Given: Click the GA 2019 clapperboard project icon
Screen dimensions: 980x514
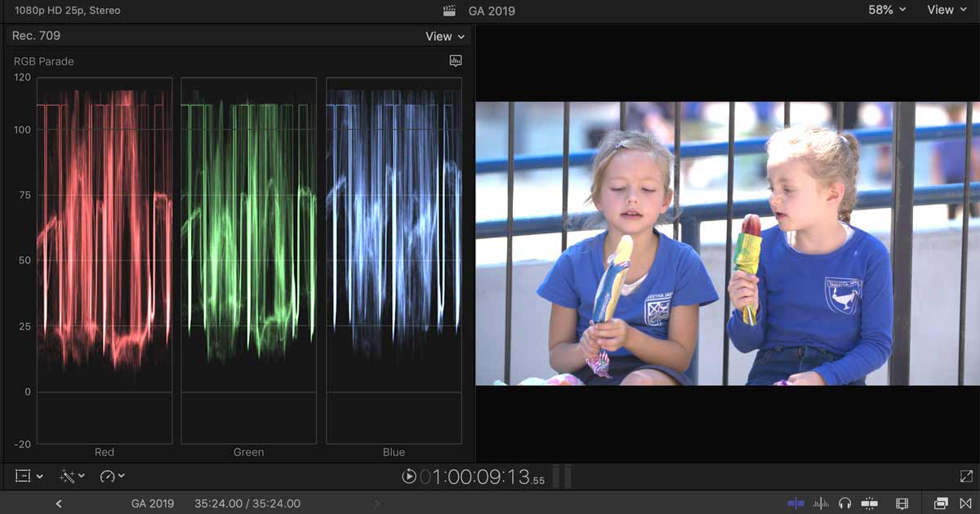Looking at the screenshot, I should tap(449, 11).
